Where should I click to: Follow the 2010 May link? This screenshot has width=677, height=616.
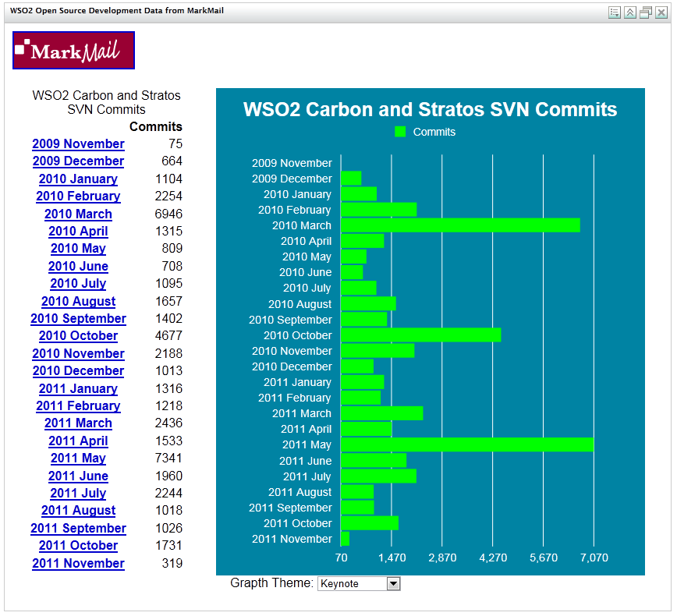coord(78,248)
